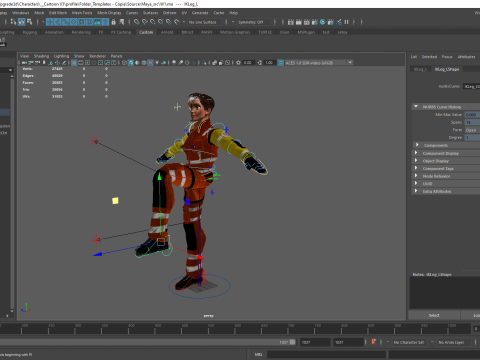The width and height of the screenshot is (480, 360).
Task: Expand the Component Tags section
Action: [416, 168]
